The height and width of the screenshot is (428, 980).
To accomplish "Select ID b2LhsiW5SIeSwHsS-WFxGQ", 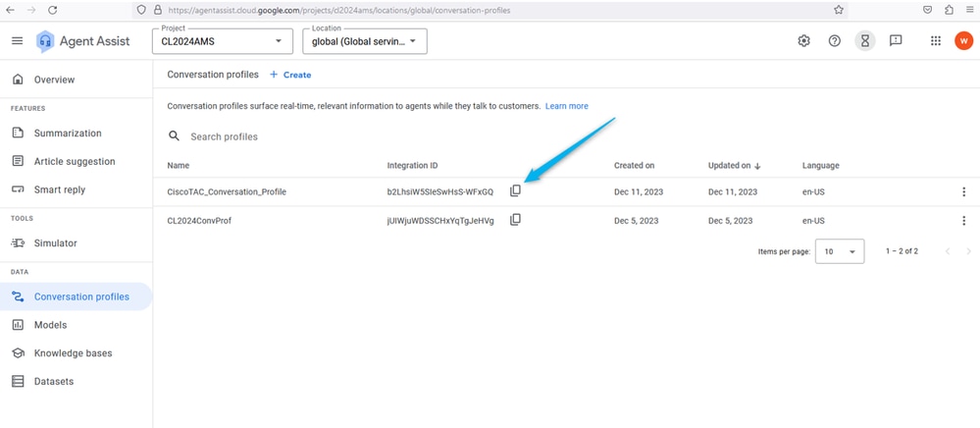I will coord(440,192).
